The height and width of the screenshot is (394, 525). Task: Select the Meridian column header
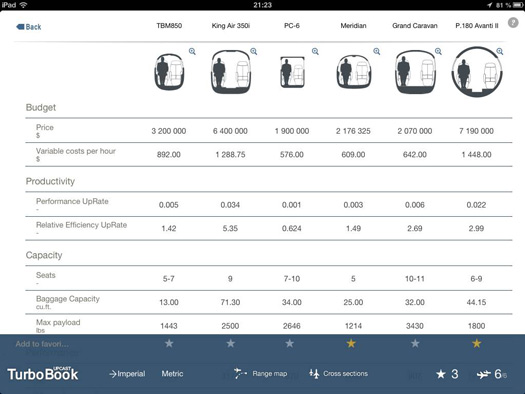(354, 26)
